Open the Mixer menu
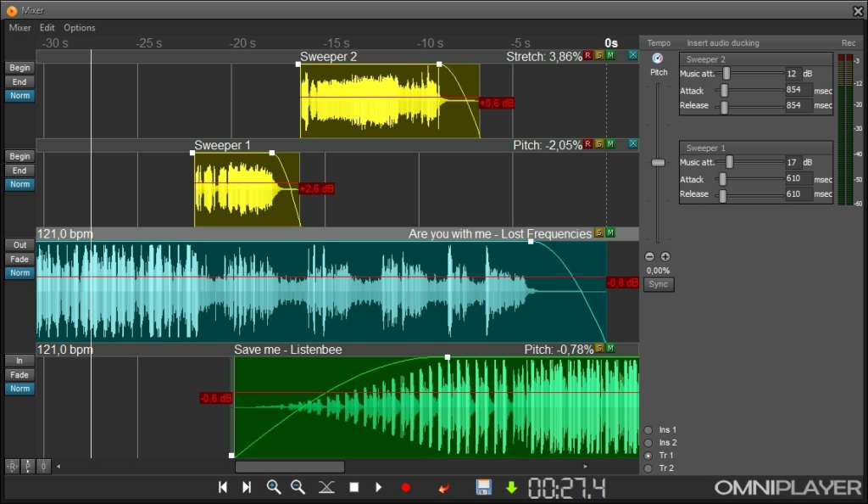Image resolution: width=868 pixels, height=504 pixels. [x=20, y=28]
